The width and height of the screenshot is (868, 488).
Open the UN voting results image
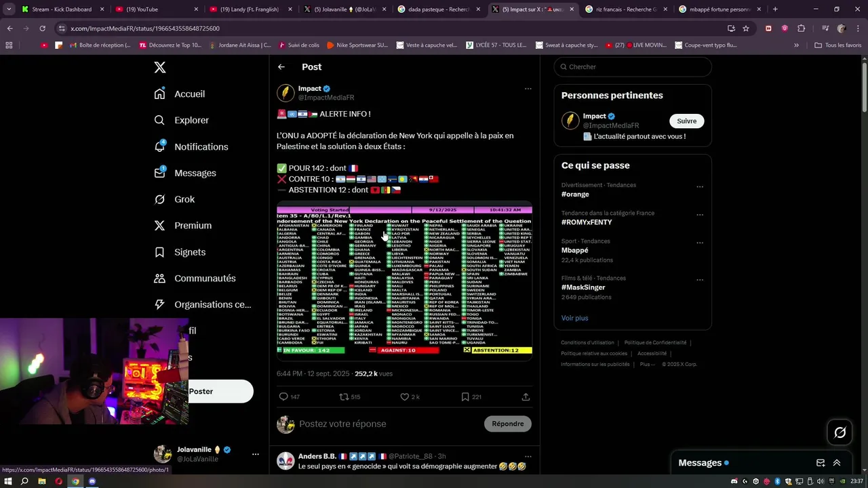point(404,280)
